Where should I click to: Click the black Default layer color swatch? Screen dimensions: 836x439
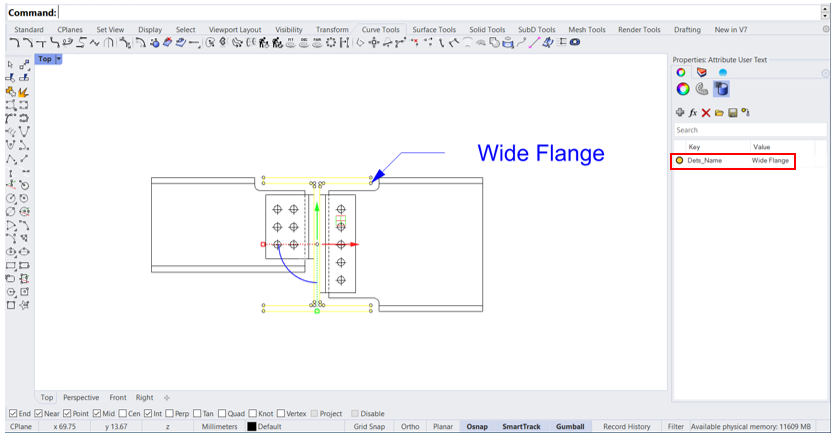(x=252, y=427)
